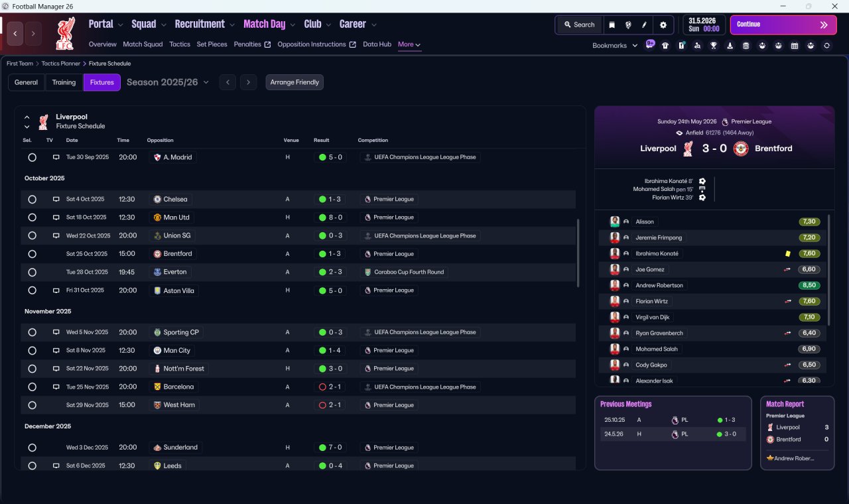Open the messages icon with 9+ badge
The image size is (849, 504).
pyautogui.click(x=650, y=45)
